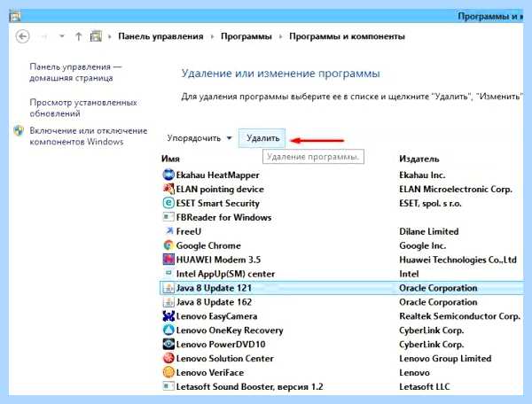Select ESET Smart Security in list

(x=218, y=203)
